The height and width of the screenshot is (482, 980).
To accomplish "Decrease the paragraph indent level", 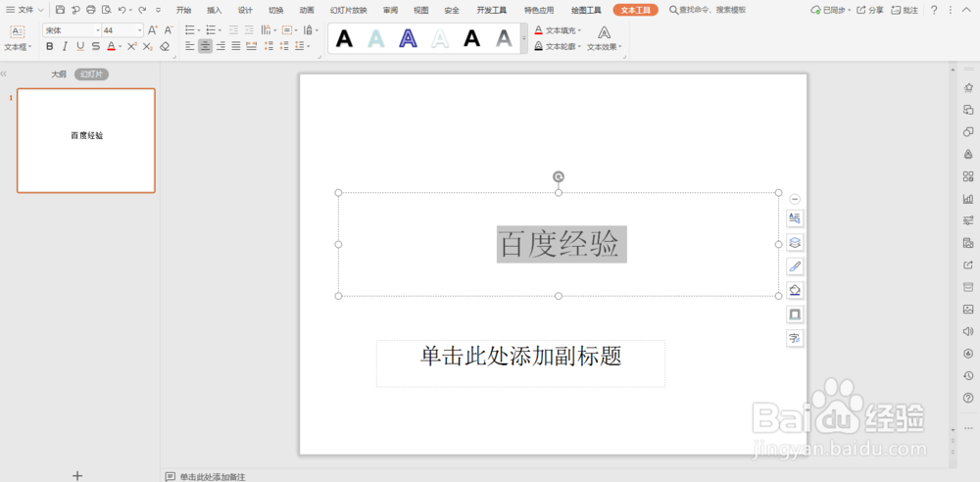I will tap(234, 30).
